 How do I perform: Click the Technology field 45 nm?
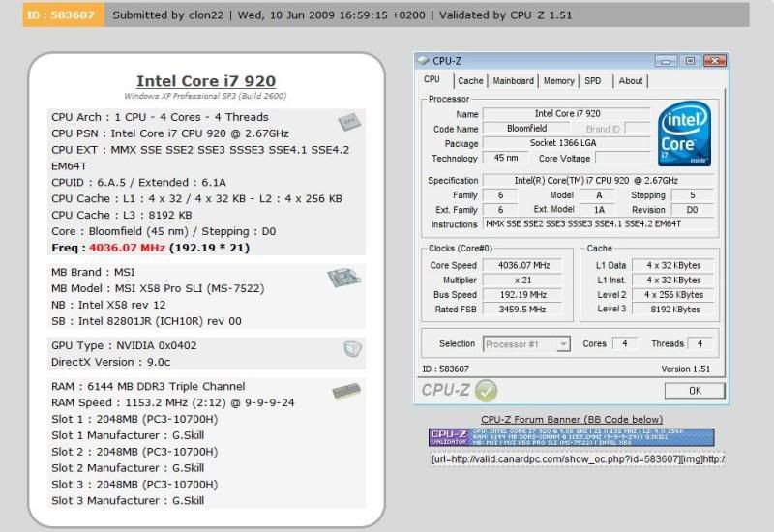[x=505, y=158]
